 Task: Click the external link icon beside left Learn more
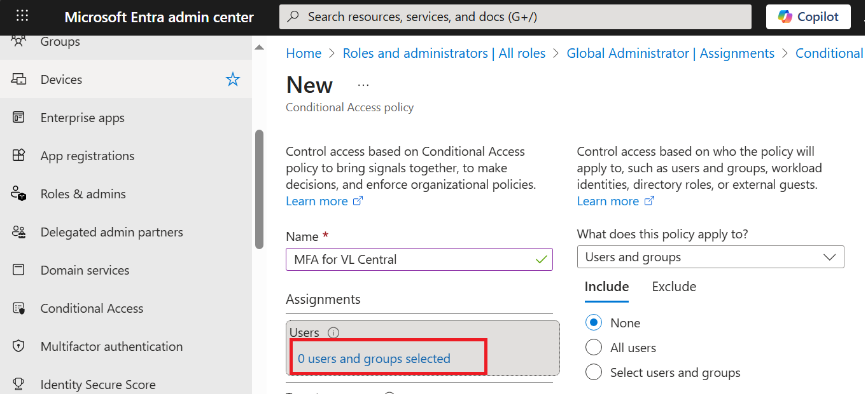(x=358, y=201)
